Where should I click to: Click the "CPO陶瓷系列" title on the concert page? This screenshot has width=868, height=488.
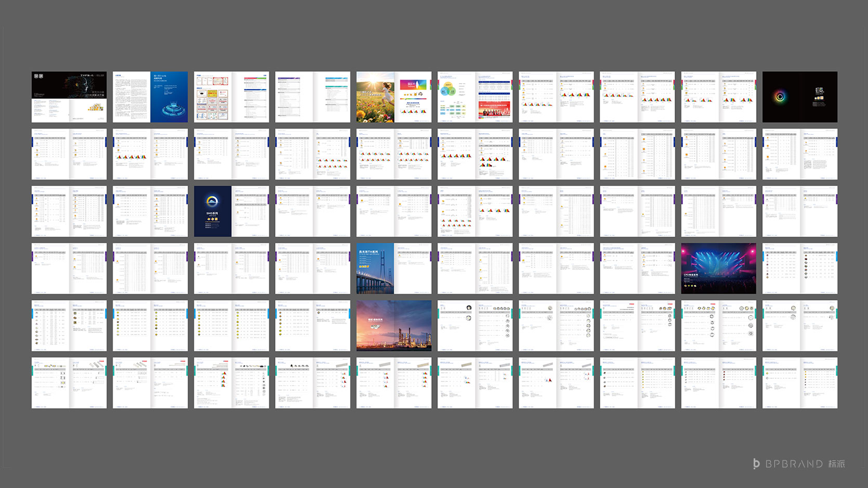point(692,275)
